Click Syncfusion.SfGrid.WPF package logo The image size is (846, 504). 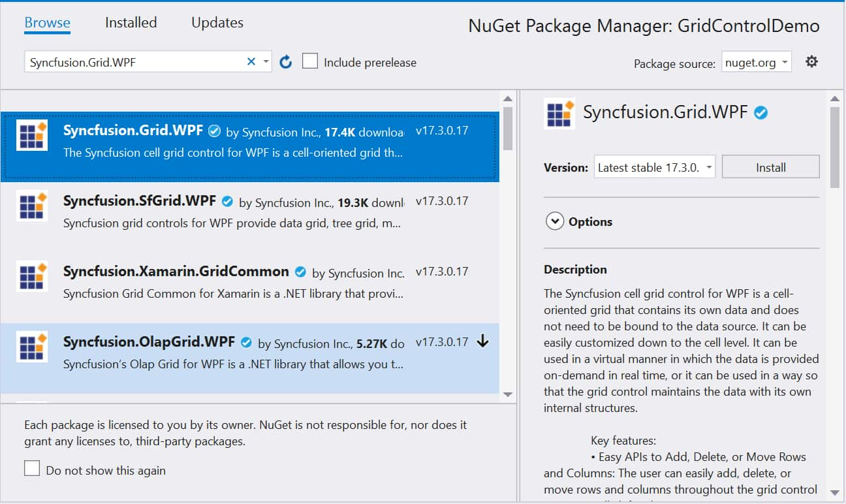pos(32,206)
